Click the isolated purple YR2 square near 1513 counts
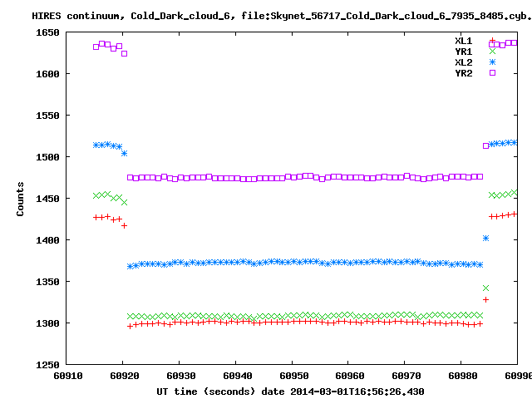 coord(485,146)
